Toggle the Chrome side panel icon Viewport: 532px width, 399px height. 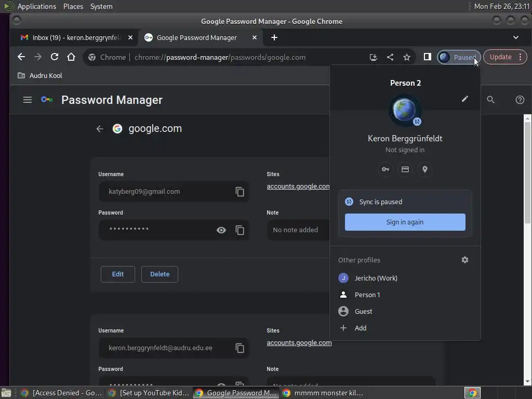click(x=427, y=57)
